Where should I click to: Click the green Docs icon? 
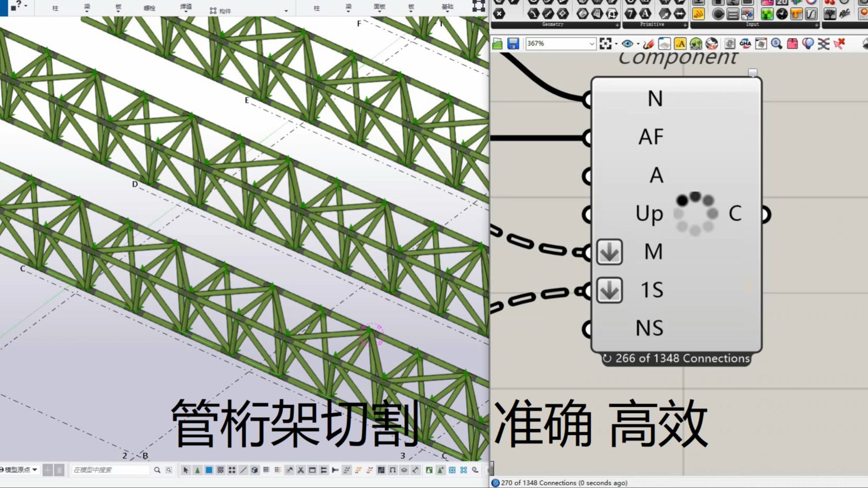tap(695, 44)
